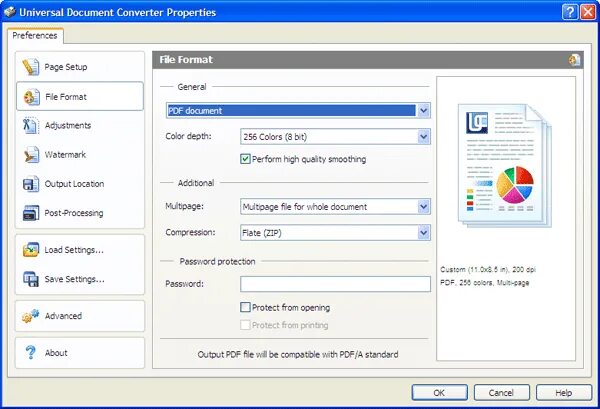Click the Page Setup notepad icon
Screen dimensions: 600x409
click(x=31, y=67)
